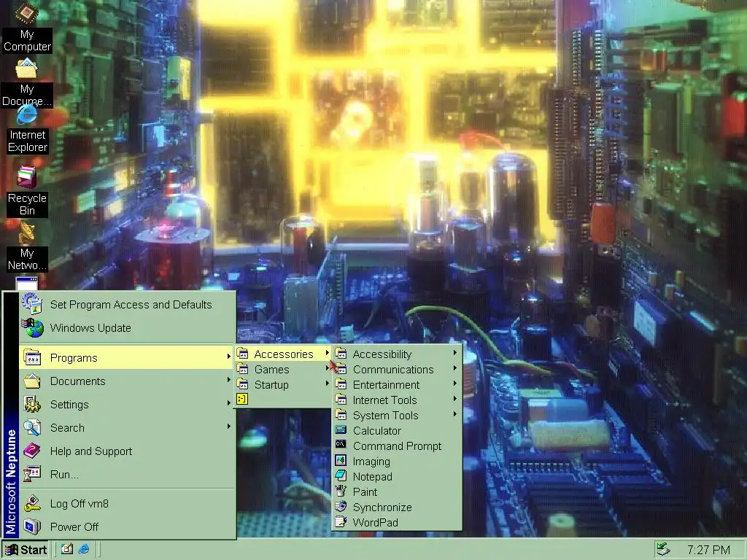Image resolution: width=747 pixels, height=560 pixels.
Task: Click the Documents folder icon in Start menu
Action: click(x=32, y=381)
